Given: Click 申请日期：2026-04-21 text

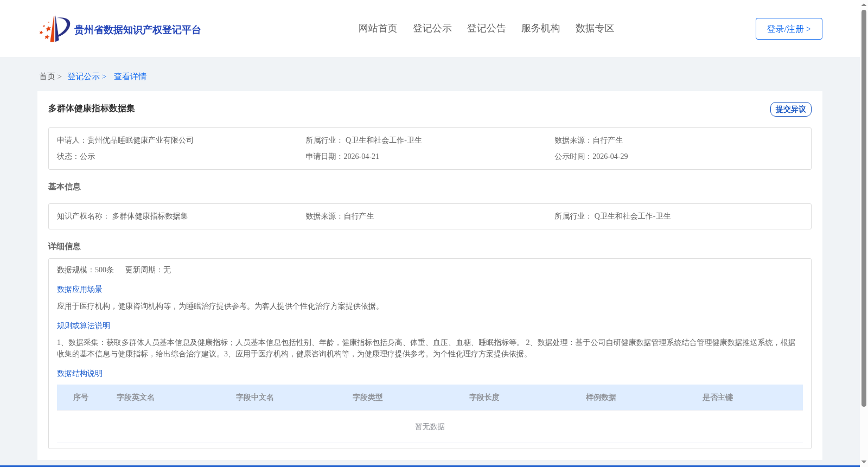Looking at the screenshot, I should pyautogui.click(x=342, y=156).
